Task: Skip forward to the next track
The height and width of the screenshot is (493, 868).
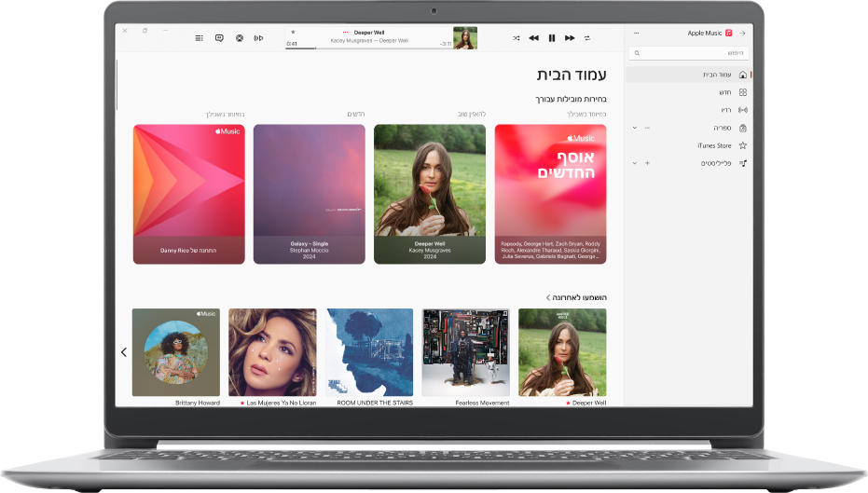Action: pyautogui.click(x=570, y=38)
